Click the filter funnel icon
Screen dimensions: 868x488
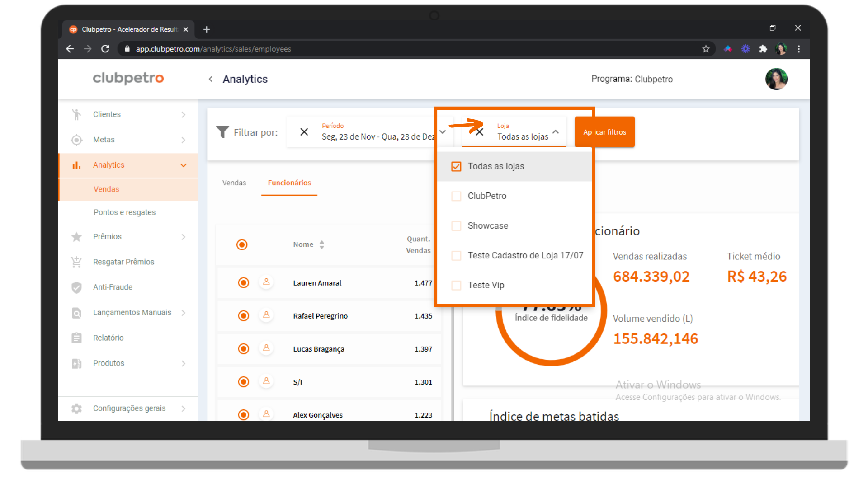[x=222, y=132]
